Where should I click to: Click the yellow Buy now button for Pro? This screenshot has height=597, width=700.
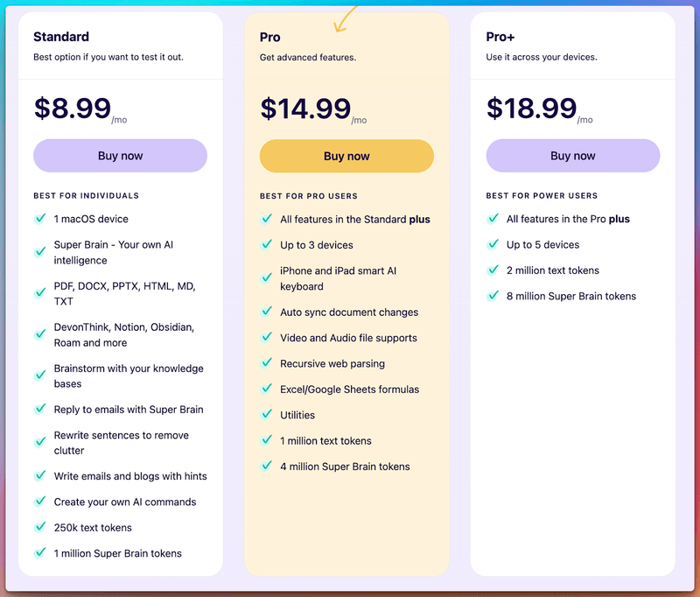click(x=346, y=155)
